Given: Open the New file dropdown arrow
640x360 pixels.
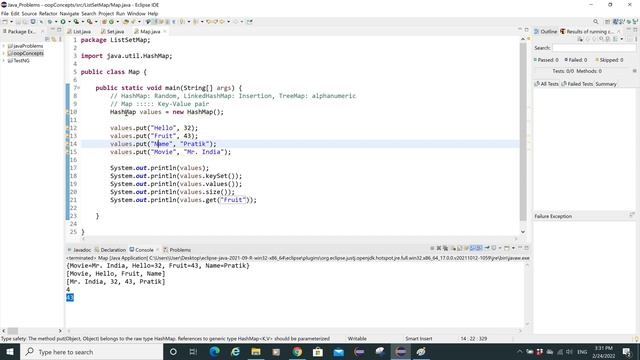Looking at the screenshot, I should (x=11, y=22).
